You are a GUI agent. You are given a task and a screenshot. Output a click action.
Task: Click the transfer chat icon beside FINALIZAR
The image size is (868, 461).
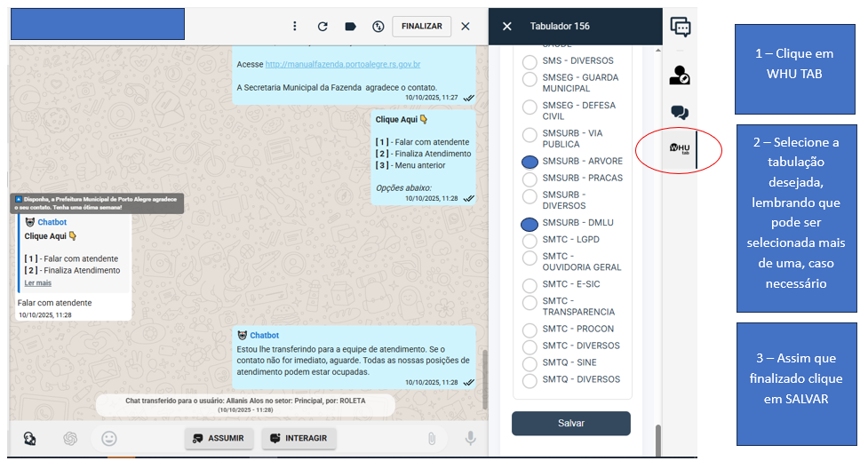378,27
